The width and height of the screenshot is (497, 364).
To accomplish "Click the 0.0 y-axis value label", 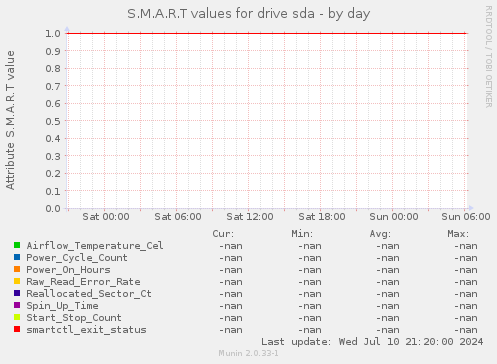I will pos(53,209).
